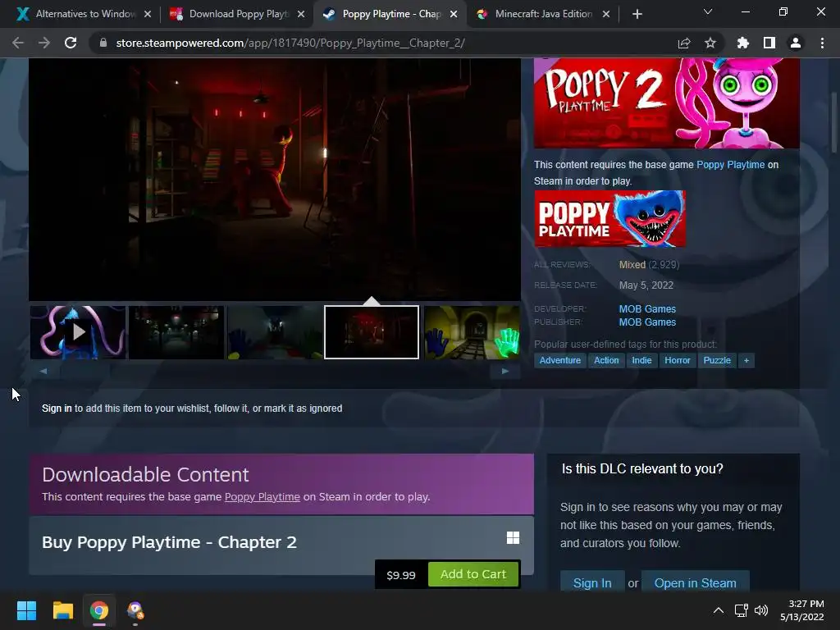Image resolution: width=840 pixels, height=630 pixels.
Task: Open the Extensions puzzle icon
Action: pyautogui.click(x=742, y=43)
